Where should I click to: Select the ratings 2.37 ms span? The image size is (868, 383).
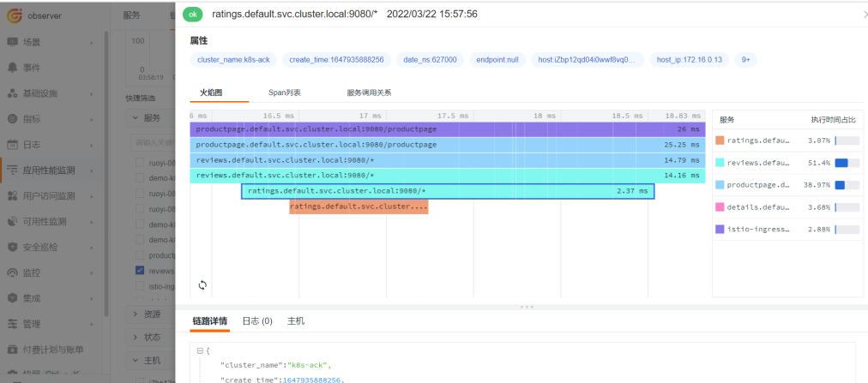448,191
